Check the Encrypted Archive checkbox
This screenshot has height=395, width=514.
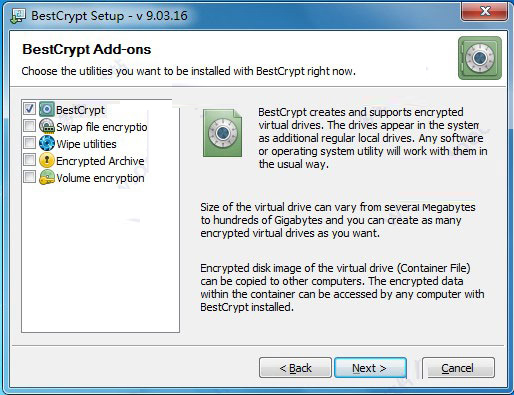click(x=29, y=160)
